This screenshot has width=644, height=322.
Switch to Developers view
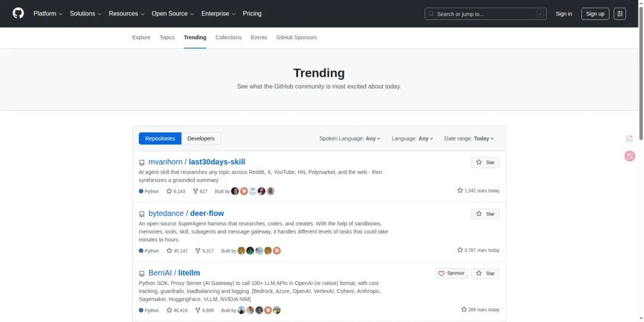pos(201,139)
